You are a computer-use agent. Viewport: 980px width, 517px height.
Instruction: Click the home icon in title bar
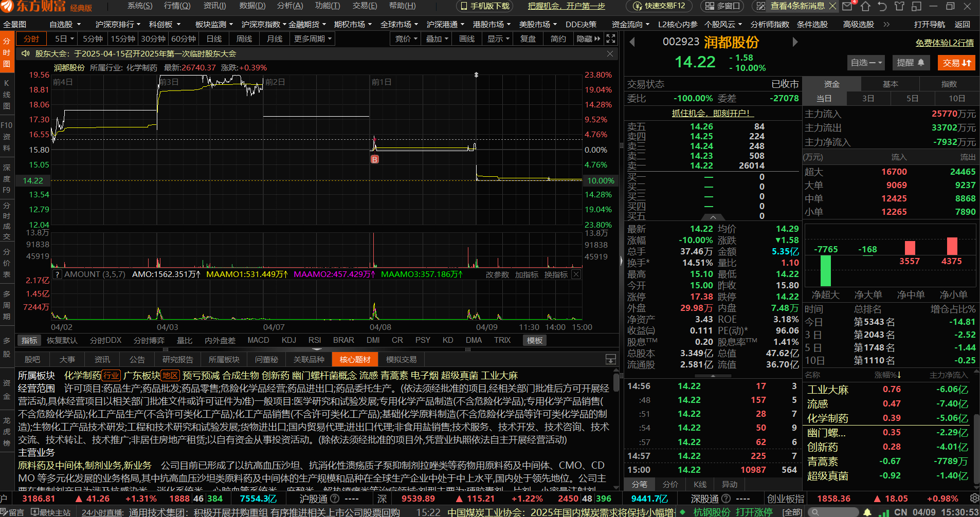pos(865,6)
